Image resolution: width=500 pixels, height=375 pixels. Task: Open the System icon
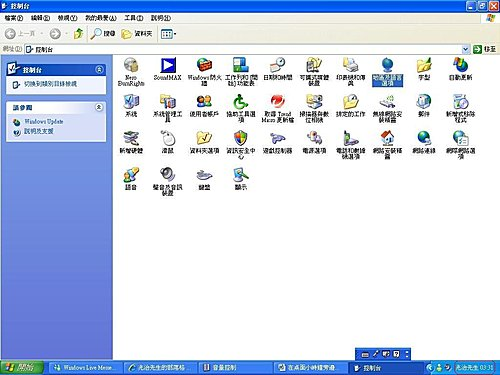coord(131,106)
